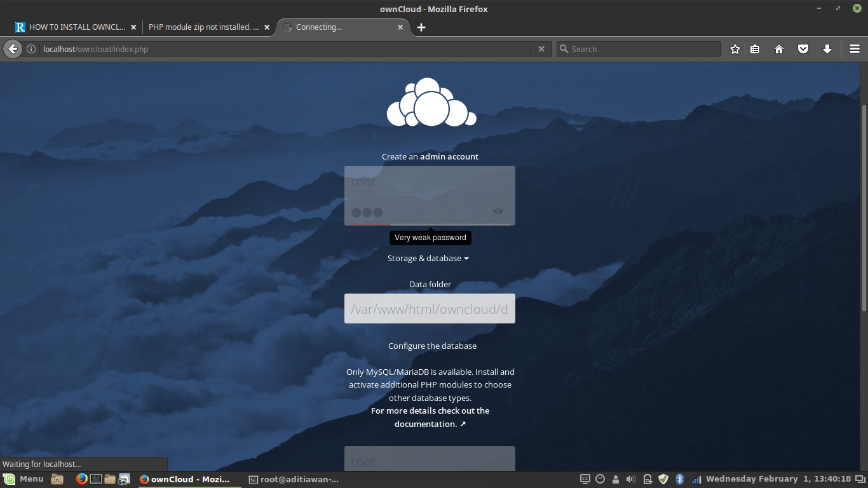Go to Firefox home page icon
868x488 pixels.
pyautogui.click(x=779, y=49)
